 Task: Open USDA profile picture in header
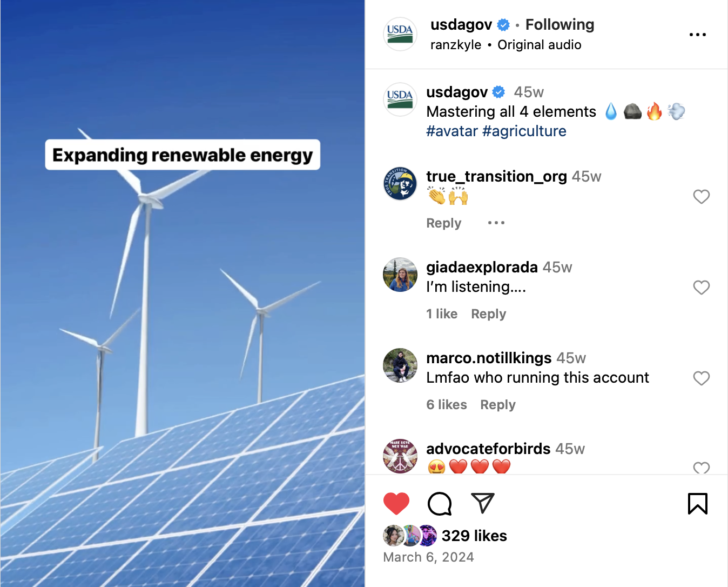[400, 34]
